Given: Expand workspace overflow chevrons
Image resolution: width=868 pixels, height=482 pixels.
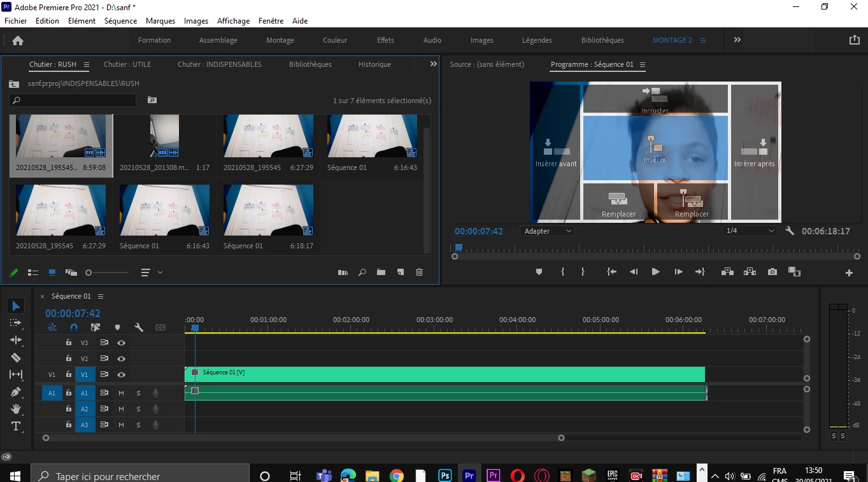Looking at the screenshot, I should [x=737, y=39].
